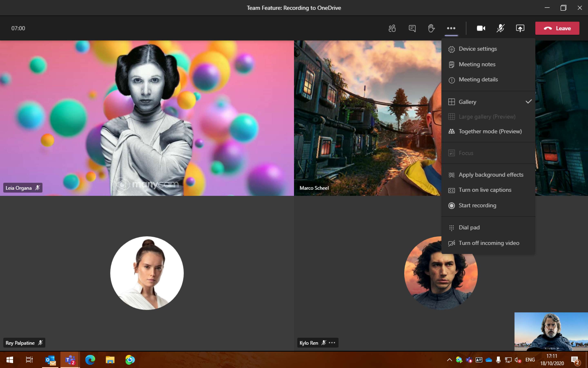The image size is (588, 368).
Task: Start recording the meeting
Action: tap(488, 205)
